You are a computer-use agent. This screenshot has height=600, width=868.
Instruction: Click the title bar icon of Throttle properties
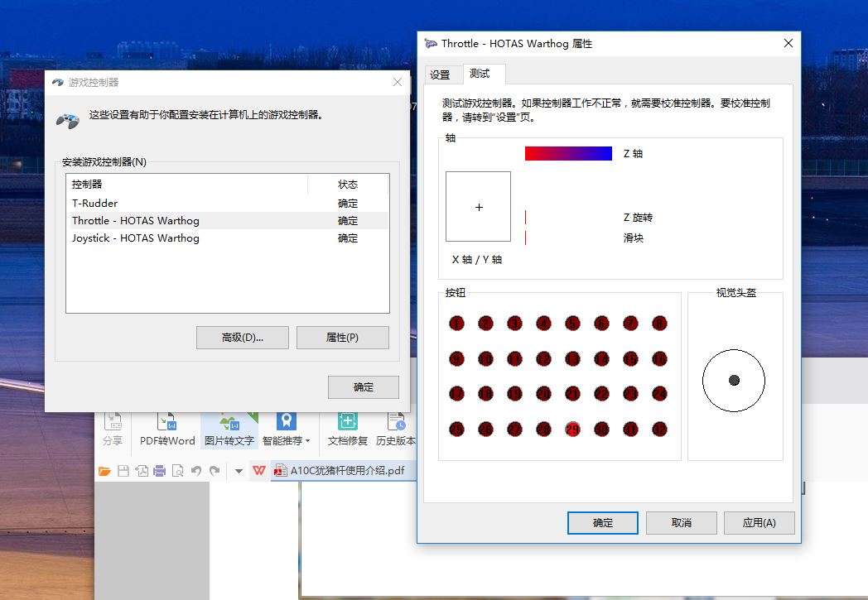(x=431, y=43)
